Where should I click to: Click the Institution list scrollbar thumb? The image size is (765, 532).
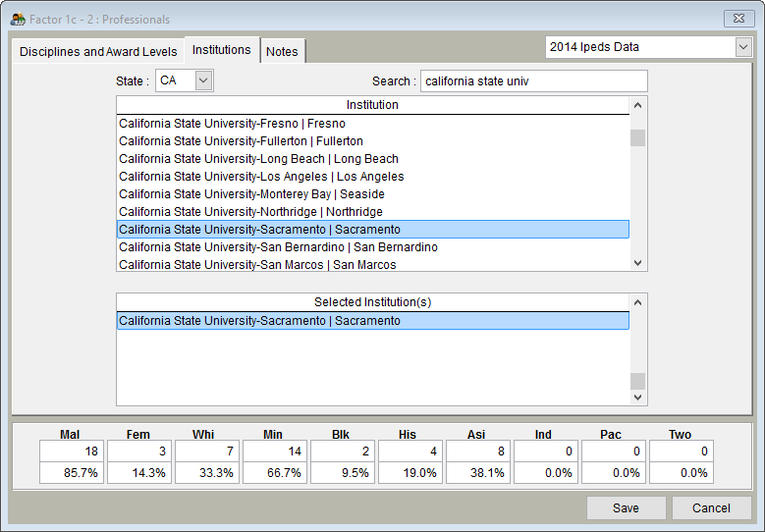pos(637,137)
